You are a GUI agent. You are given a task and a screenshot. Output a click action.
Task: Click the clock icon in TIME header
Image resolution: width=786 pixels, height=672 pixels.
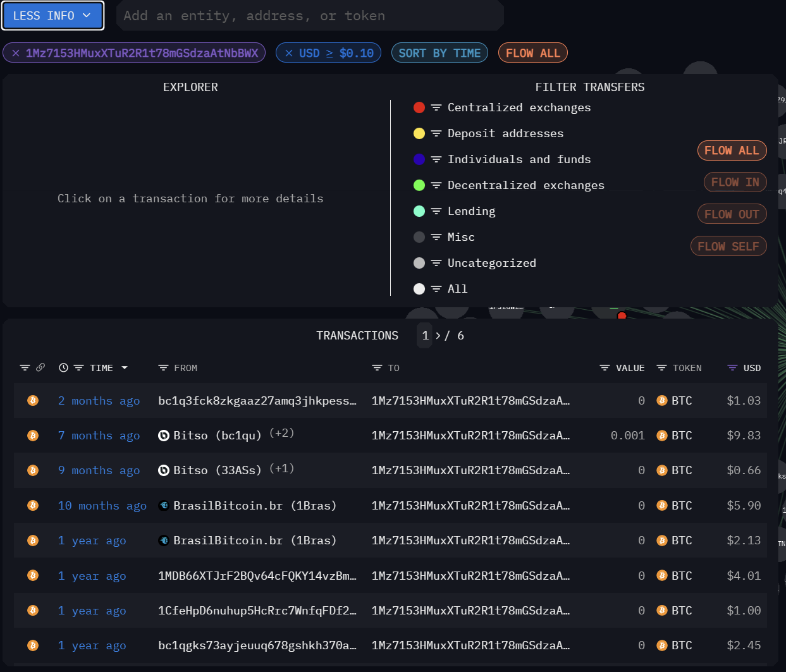tap(63, 367)
